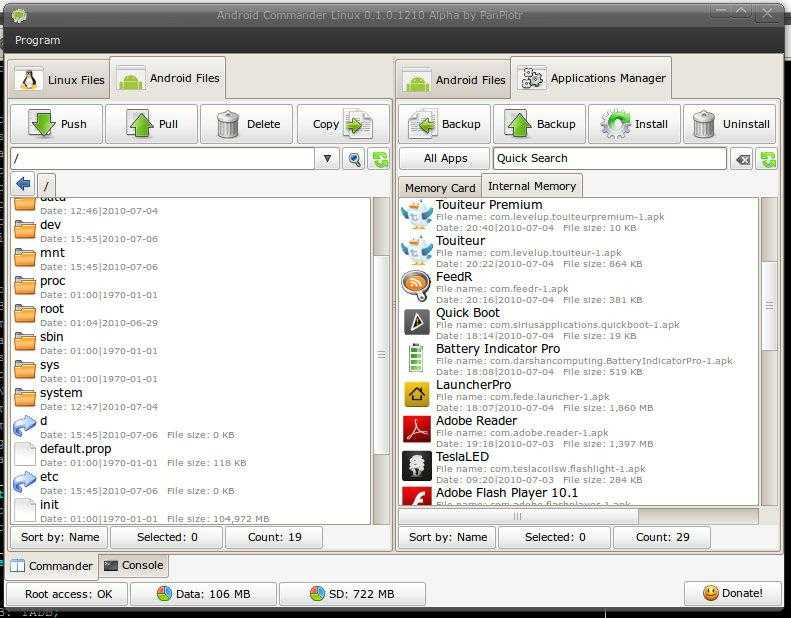Select the sbin folder row
Viewport: 791px width, 618px height.
[x=191, y=343]
